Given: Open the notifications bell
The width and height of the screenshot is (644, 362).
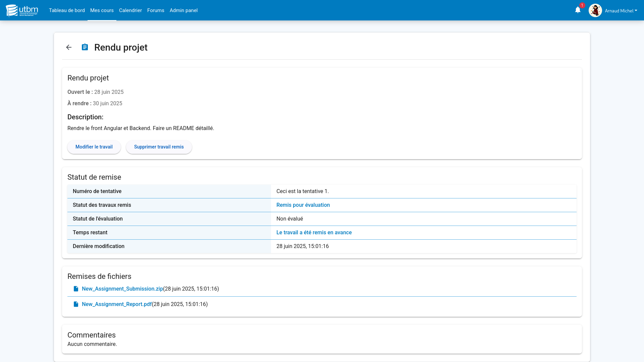Looking at the screenshot, I should 578,10.
